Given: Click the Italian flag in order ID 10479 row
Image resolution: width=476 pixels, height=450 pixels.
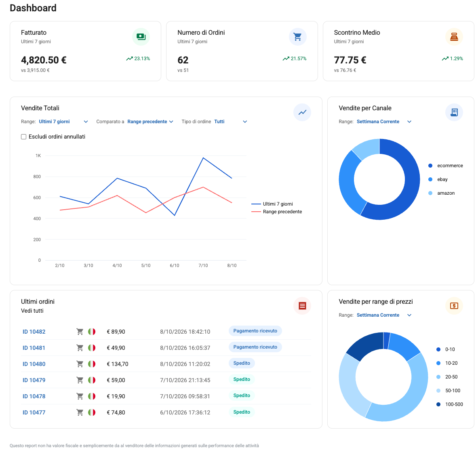Looking at the screenshot, I should pos(92,380).
